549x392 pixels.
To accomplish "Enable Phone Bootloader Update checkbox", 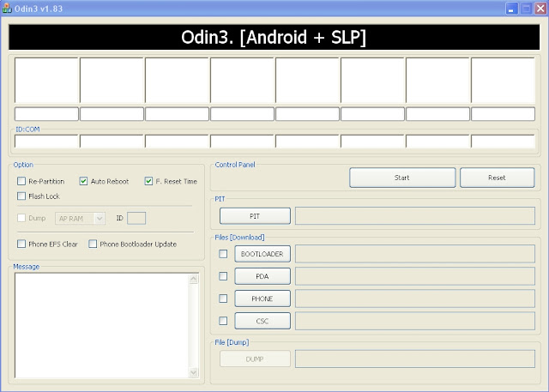I will click(93, 244).
